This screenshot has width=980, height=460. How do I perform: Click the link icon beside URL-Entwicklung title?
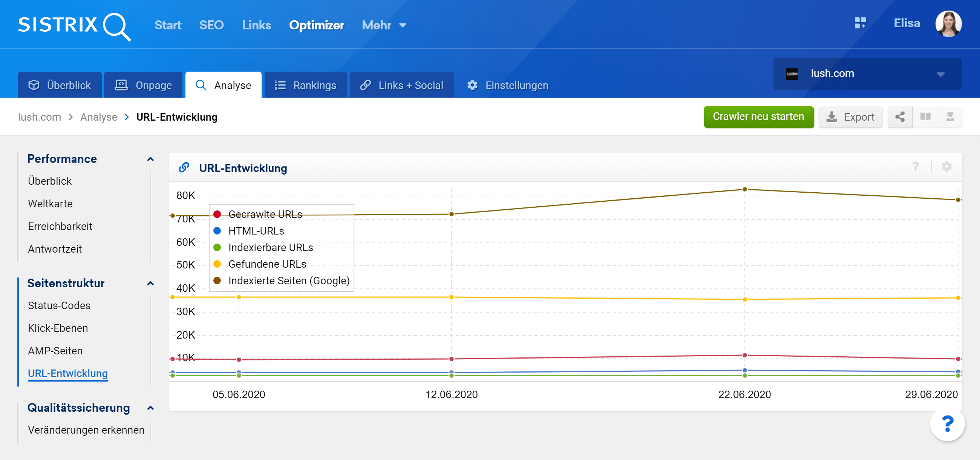coord(184,167)
